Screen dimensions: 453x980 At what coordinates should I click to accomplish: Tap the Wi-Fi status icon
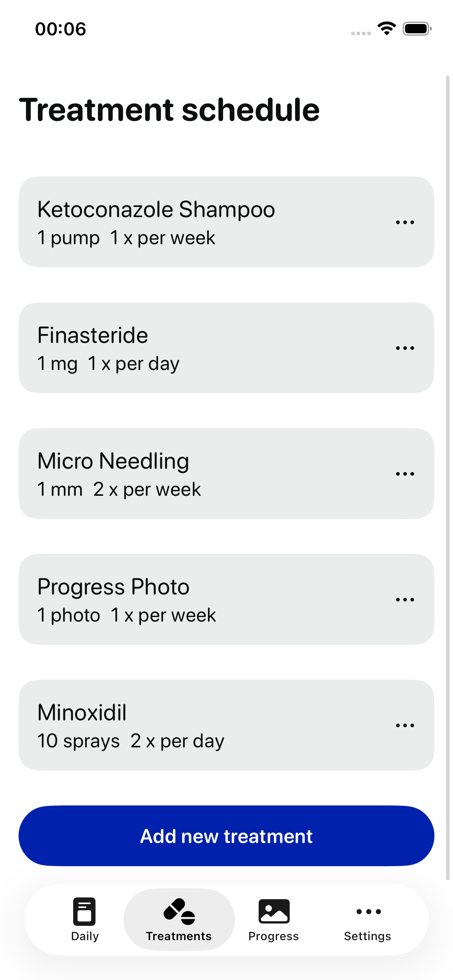click(x=386, y=29)
